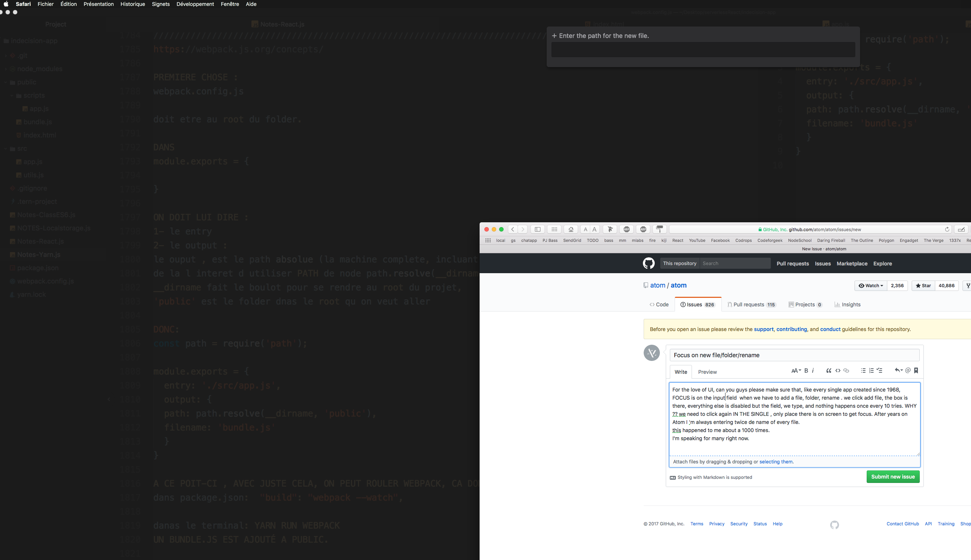Click Atom's new file path input
971x560 pixels.
click(703, 50)
